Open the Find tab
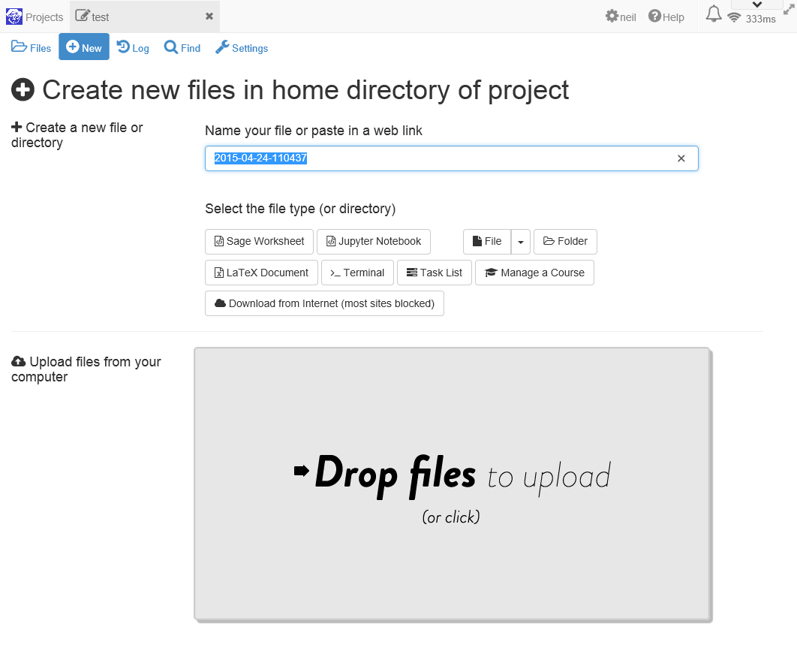The height and width of the screenshot is (672, 797). tap(182, 48)
